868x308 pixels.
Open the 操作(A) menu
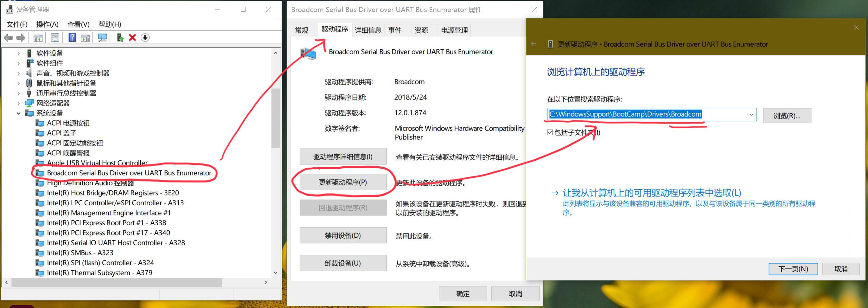point(47,24)
